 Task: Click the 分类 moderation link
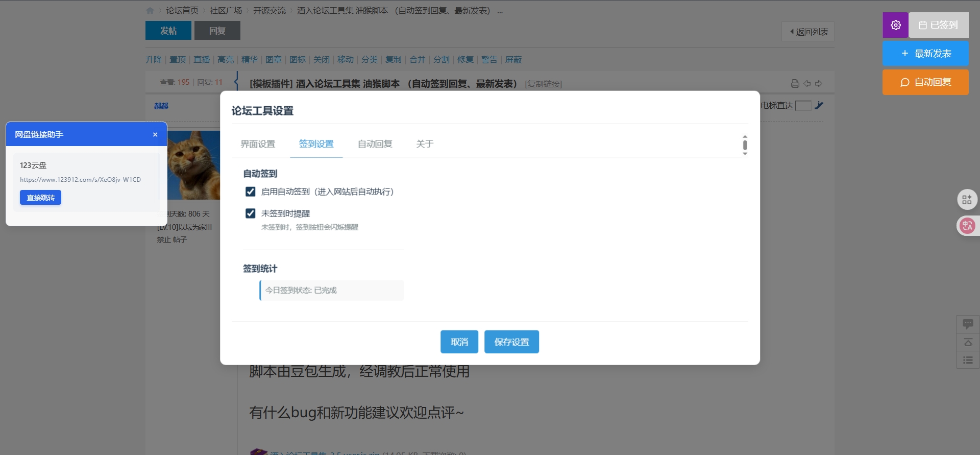pyautogui.click(x=370, y=60)
